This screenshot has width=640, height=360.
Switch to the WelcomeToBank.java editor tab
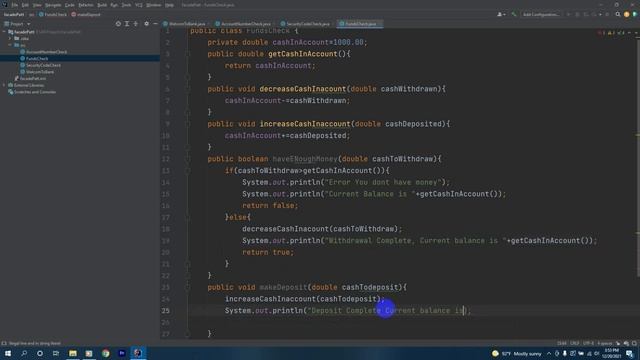(184, 24)
